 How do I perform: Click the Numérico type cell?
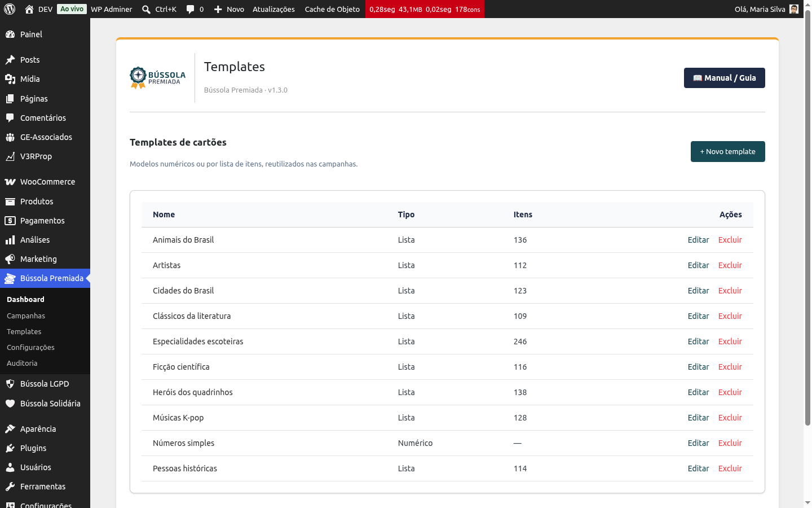click(x=416, y=443)
